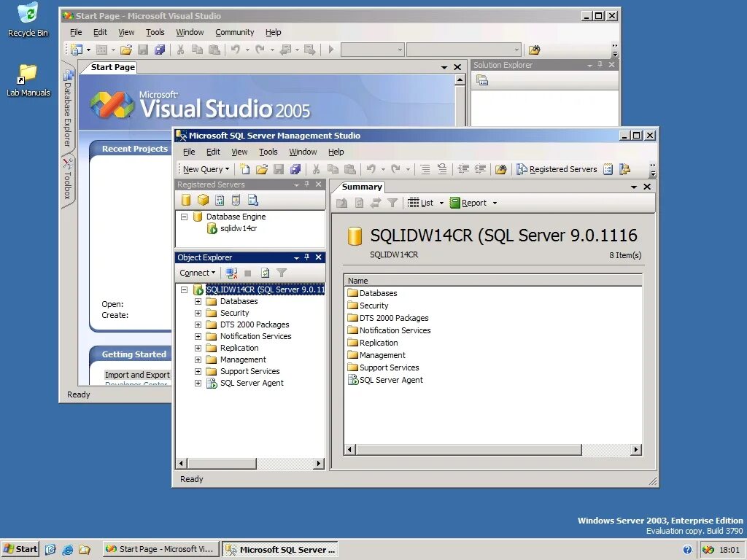The image size is (747, 560).
Task: Open the Tools menu in Management Studio
Action: pyautogui.click(x=268, y=152)
